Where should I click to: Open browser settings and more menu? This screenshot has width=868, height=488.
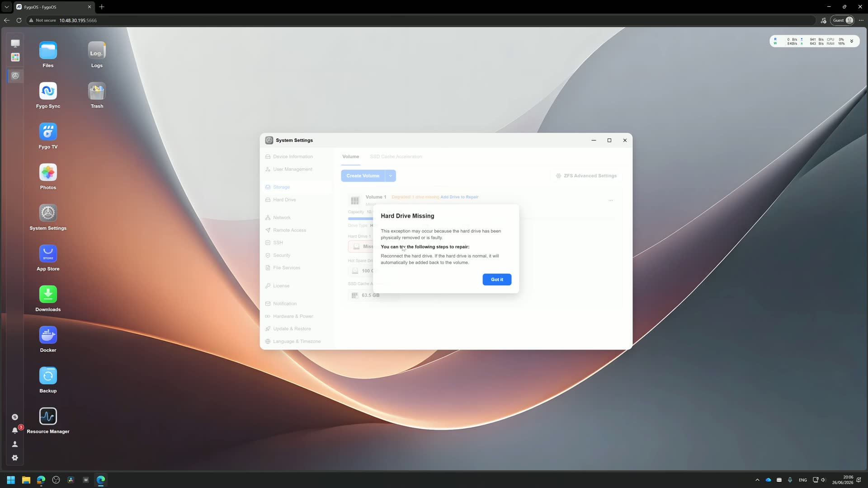point(861,20)
